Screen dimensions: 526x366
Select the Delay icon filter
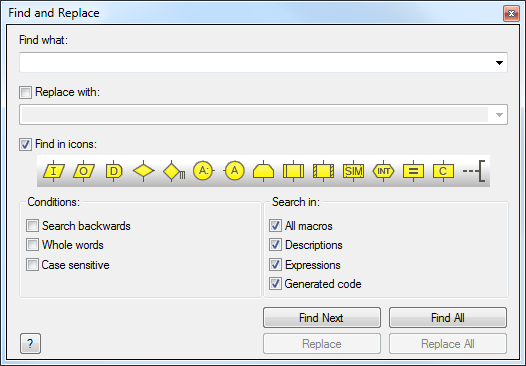pos(114,171)
